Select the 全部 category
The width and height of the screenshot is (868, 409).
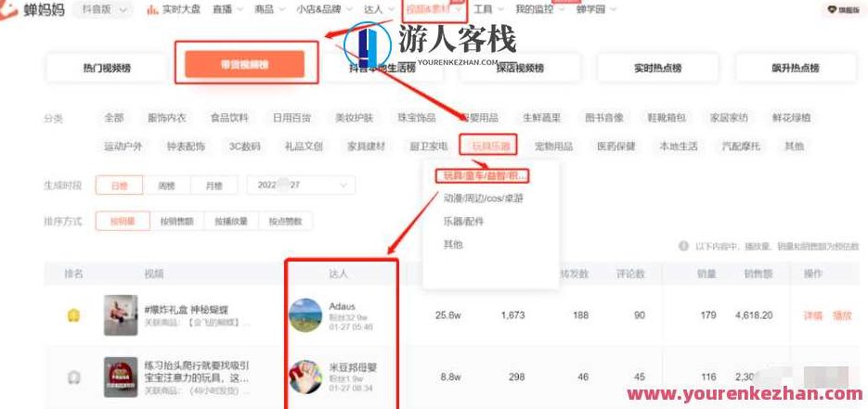pos(114,118)
